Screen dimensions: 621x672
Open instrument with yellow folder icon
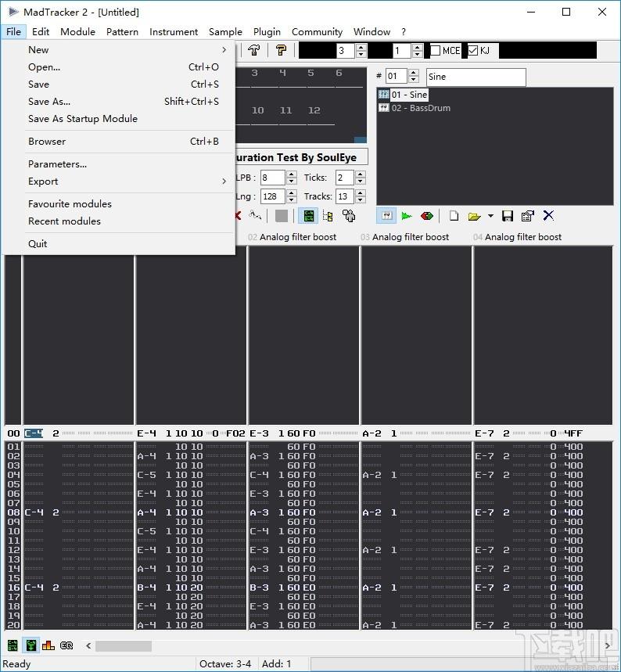click(x=474, y=216)
